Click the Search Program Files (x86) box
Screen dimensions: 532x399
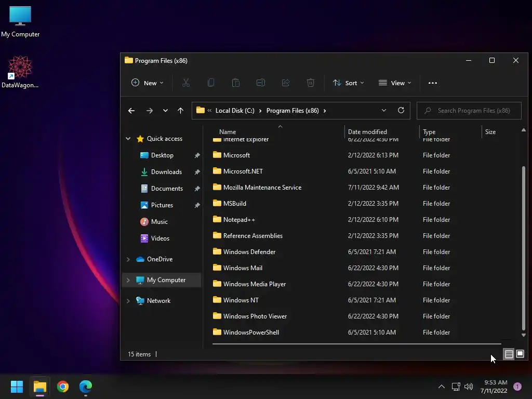pos(469,111)
